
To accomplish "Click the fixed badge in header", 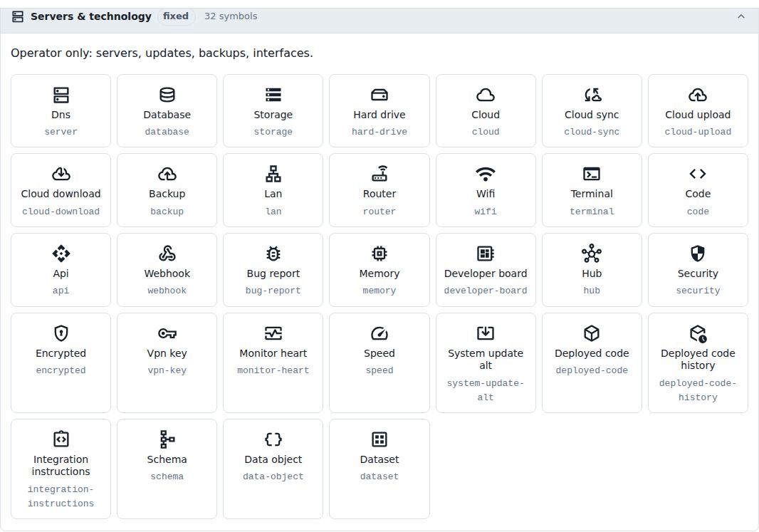I will (x=176, y=16).
